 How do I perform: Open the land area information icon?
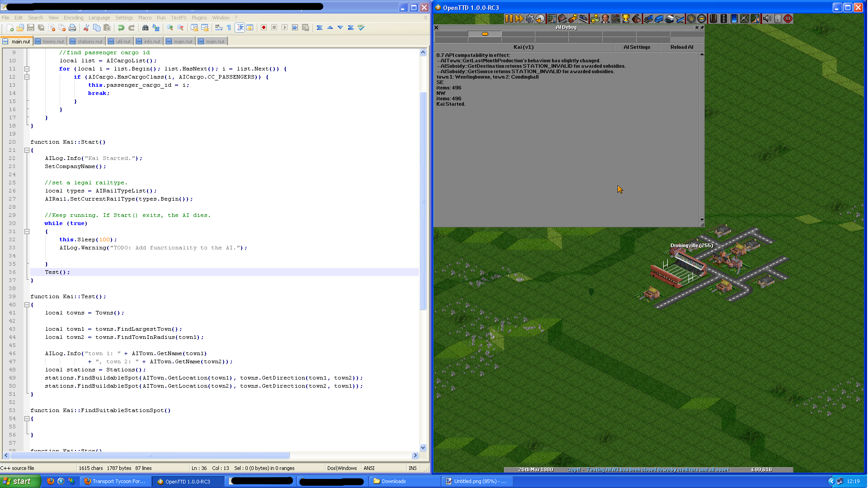788,19
